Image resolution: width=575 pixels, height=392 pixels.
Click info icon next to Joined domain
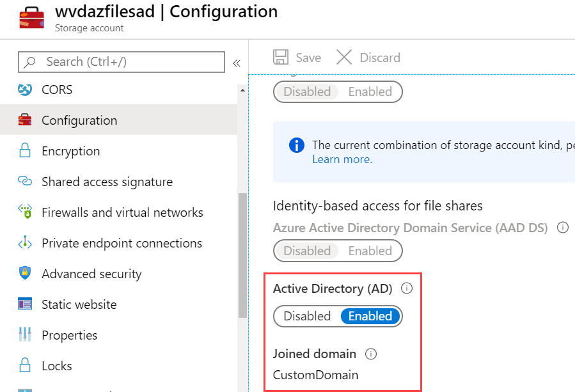371,354
